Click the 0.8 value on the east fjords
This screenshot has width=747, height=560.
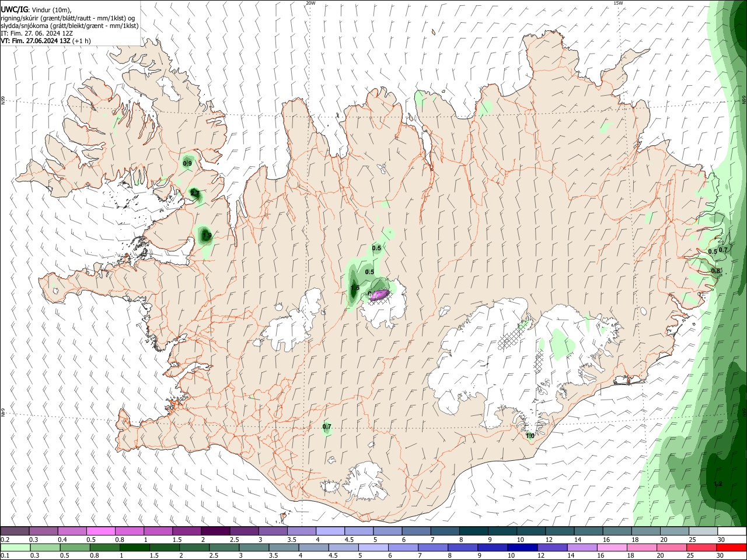tap(716, 271)
